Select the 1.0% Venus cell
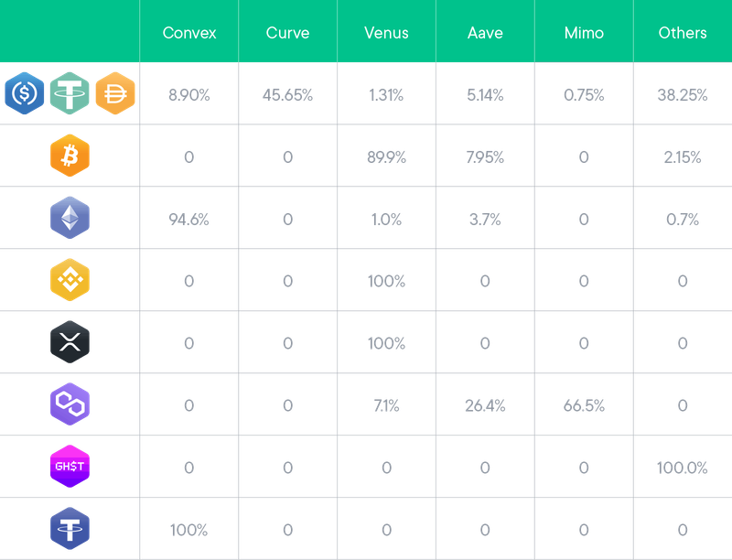This screenshot has width=732, height=560. point(386,219)
